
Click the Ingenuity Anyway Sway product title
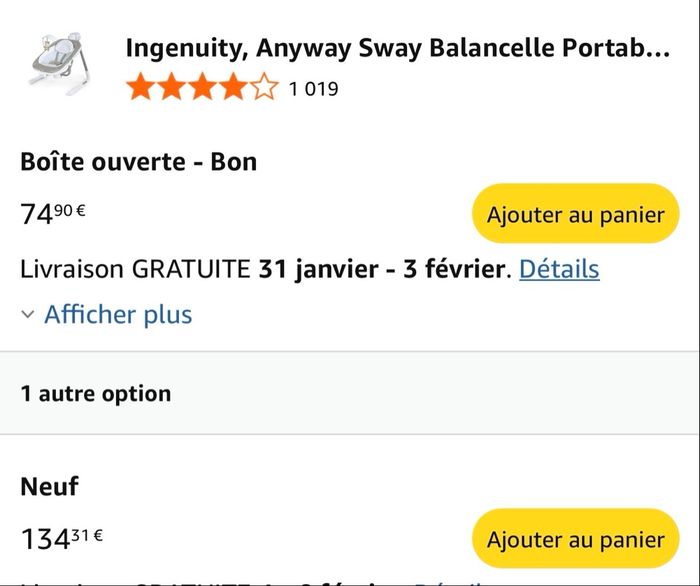tap(397, 48)
